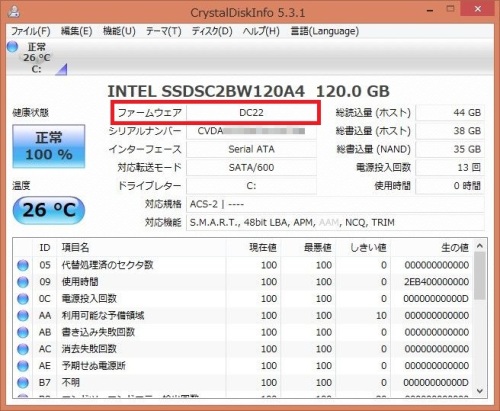Click raw value 2EB400000000
Viewport: 500px width, 411px height.
[436, 282]
